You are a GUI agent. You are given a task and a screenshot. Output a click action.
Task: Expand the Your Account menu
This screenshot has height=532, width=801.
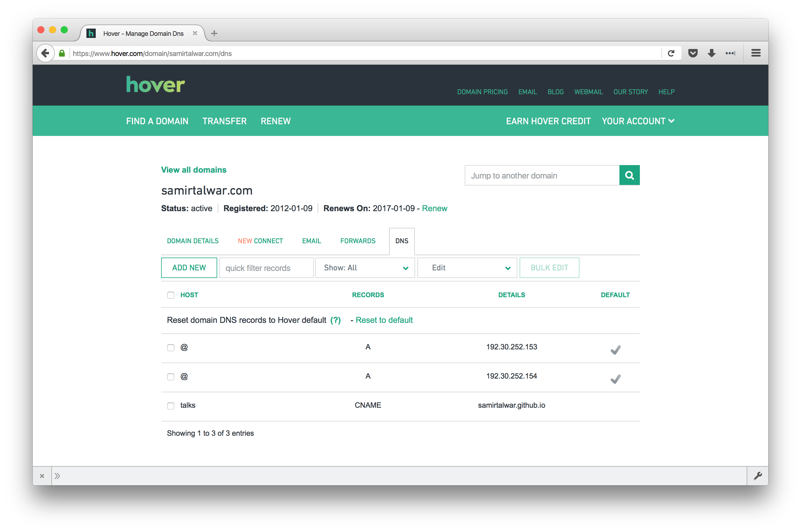[x=638, y=121]
